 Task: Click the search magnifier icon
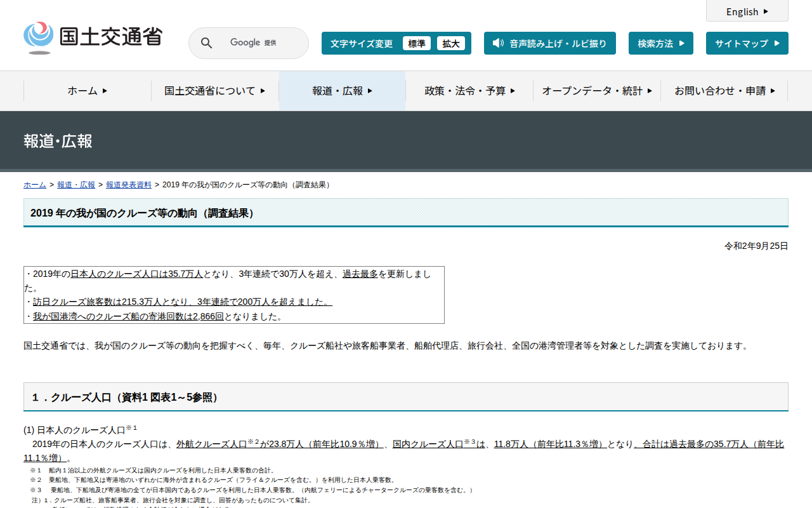[206, 43]
